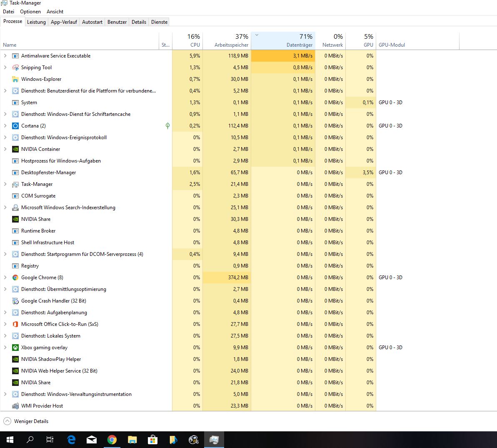497x448 pixels.
Task: Expand Diensthost: Lokales System group
Action: [5, 336]
